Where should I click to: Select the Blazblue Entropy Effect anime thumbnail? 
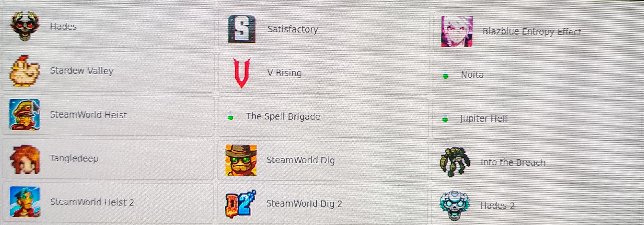coord(457,31)
